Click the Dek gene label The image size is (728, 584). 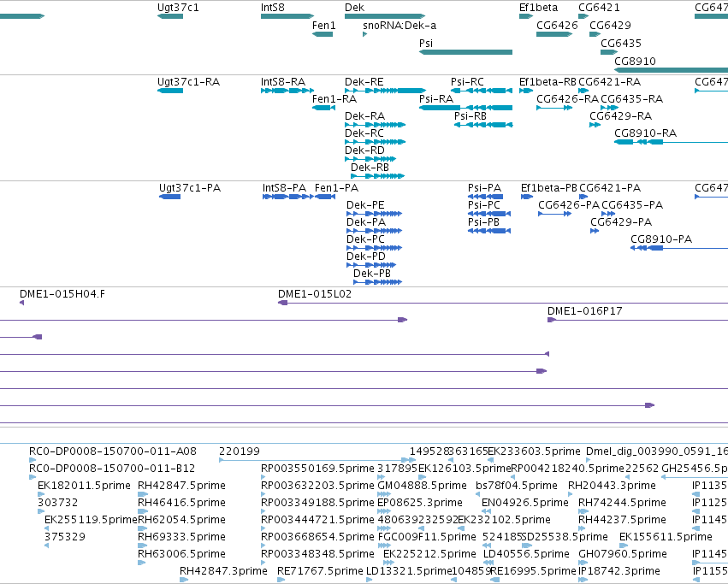355,8
